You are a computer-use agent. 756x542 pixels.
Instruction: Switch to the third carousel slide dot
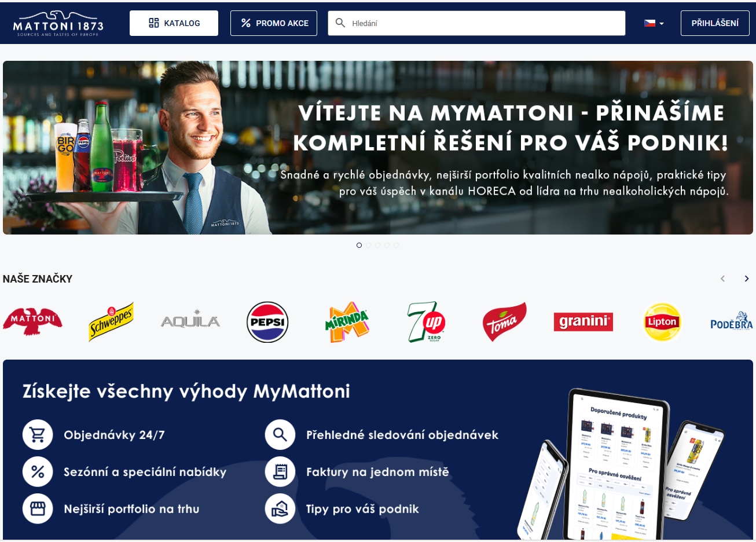click(377, 246)
